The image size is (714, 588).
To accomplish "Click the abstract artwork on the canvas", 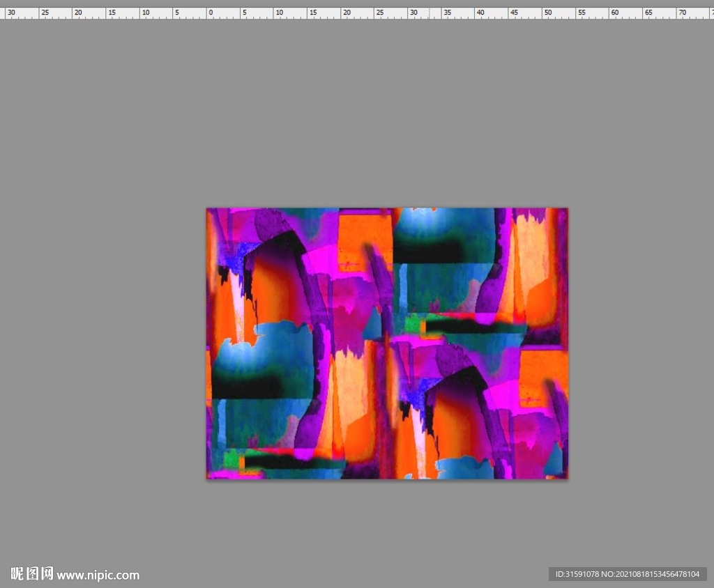I will coord(387,343).
